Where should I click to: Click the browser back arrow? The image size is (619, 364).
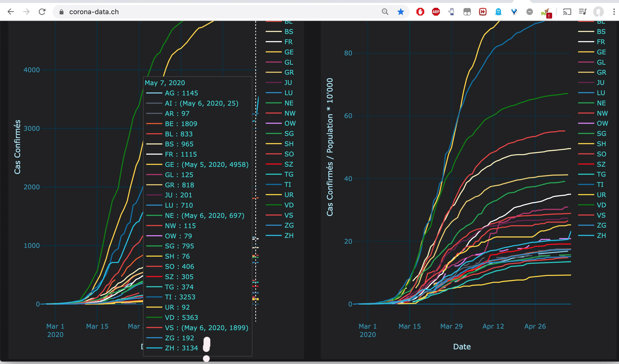coord(11,11)
